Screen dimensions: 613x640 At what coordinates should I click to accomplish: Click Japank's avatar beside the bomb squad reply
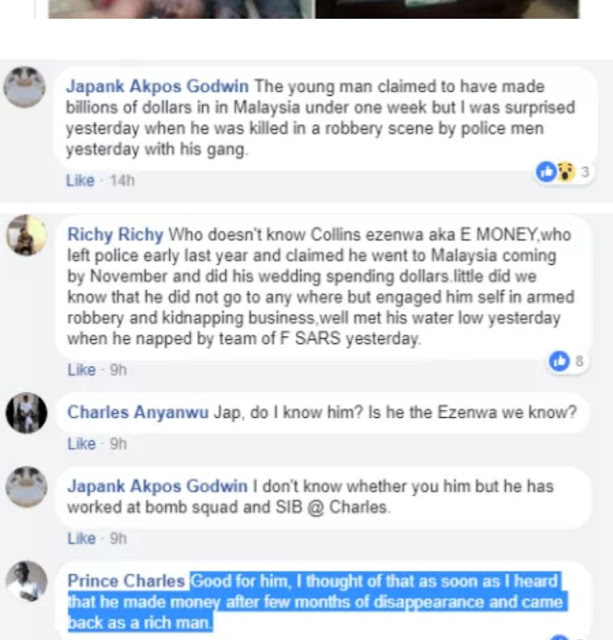tap(26, 487)
